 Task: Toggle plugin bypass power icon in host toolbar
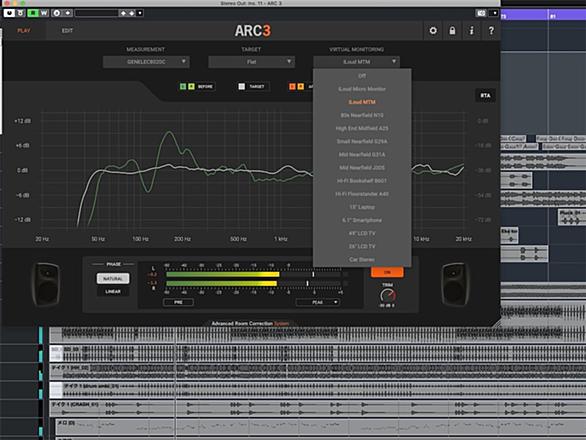(9, 13)
